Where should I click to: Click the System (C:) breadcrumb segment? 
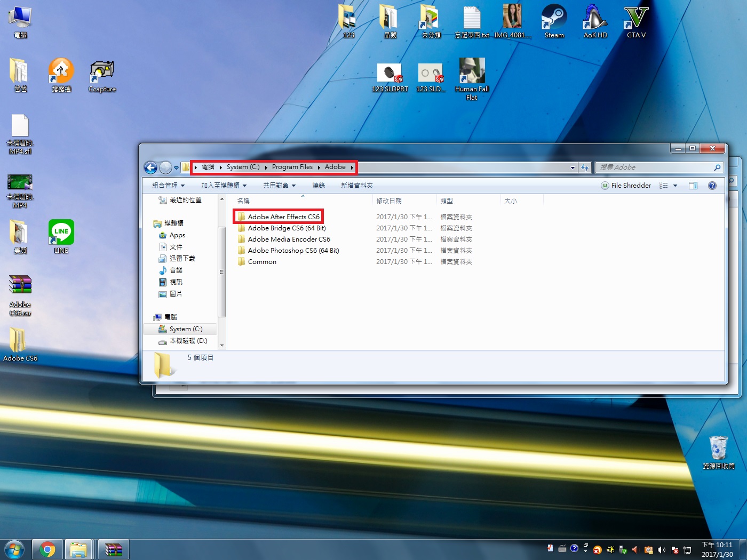pyautogui.click(x=243, y=167)
